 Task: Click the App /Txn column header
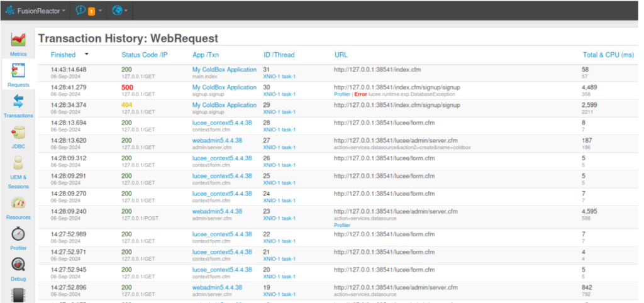[x=206, y=55]
